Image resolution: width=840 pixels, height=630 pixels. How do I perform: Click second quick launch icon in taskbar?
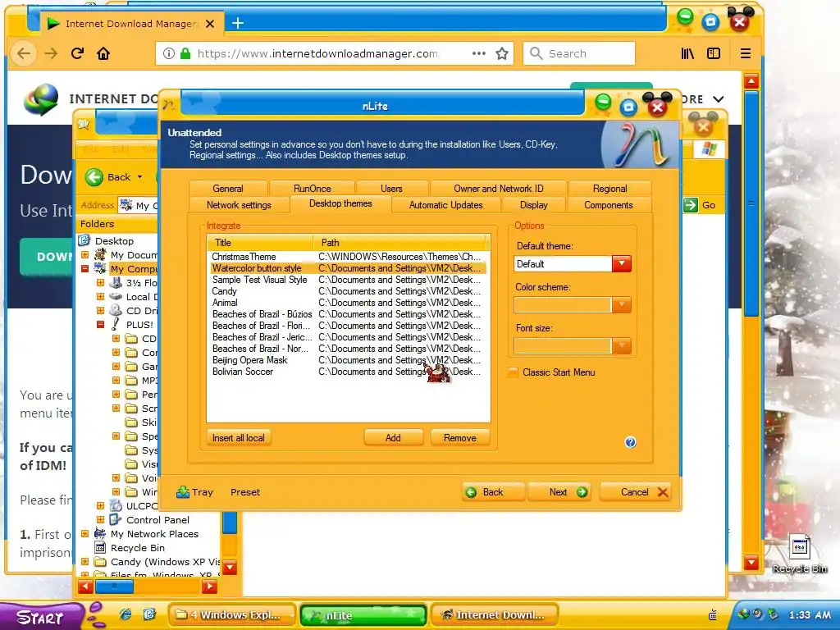[149, 614]
